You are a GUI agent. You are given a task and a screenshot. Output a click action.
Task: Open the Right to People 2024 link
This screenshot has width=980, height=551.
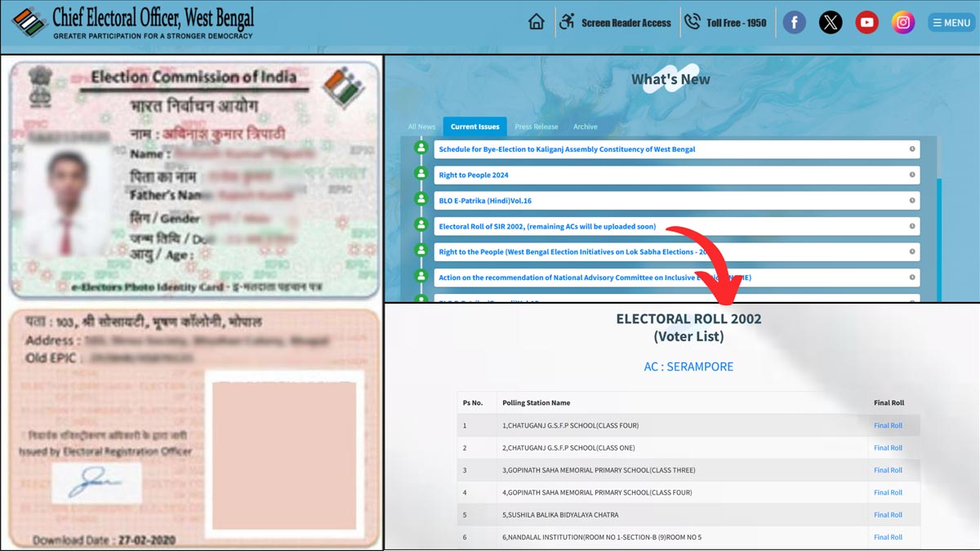474,175
